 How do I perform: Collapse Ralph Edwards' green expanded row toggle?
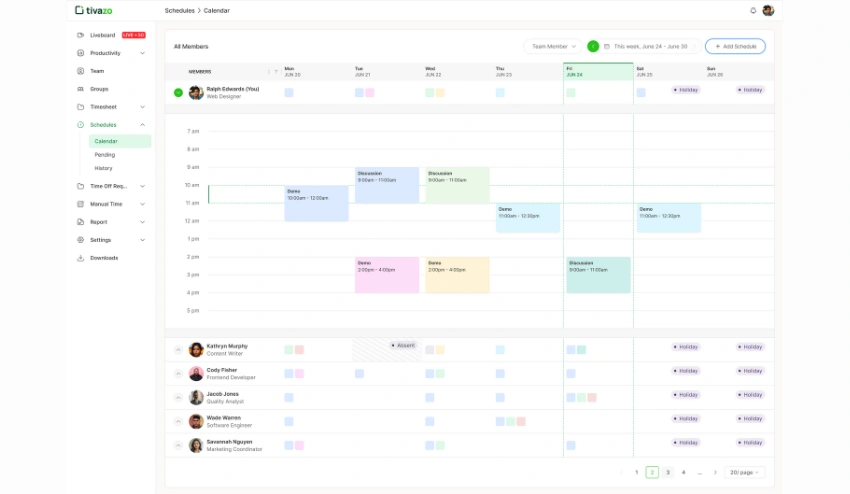coord(178,92)
